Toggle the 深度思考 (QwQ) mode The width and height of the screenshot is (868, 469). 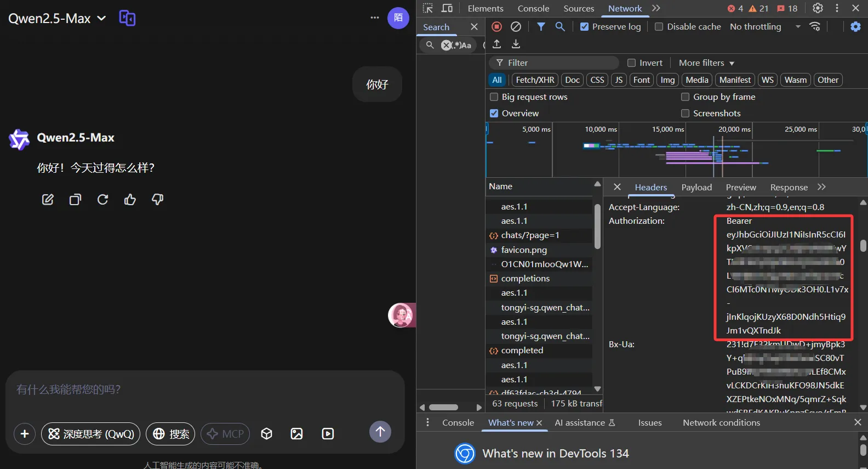click(91, 434)
